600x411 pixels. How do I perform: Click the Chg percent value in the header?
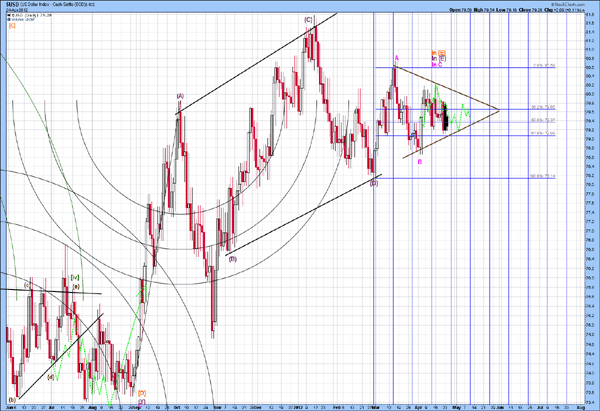pyautogui.click(x=576, y=10)
